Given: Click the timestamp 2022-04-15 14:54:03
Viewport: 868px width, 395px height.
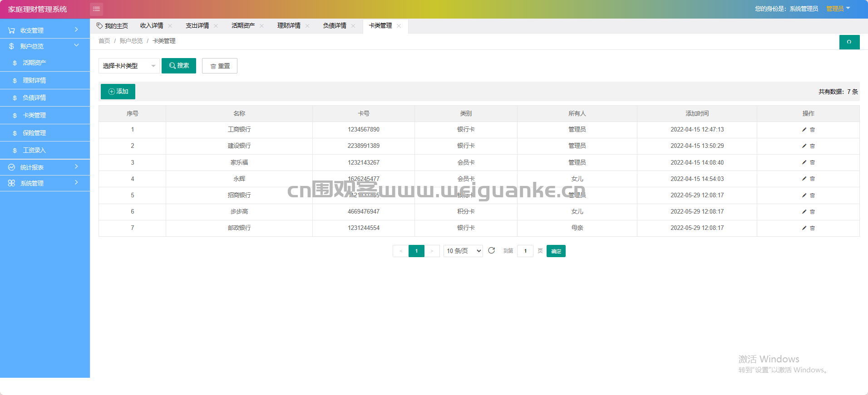Looking at the screenshot, I should [x=697, y=179].
